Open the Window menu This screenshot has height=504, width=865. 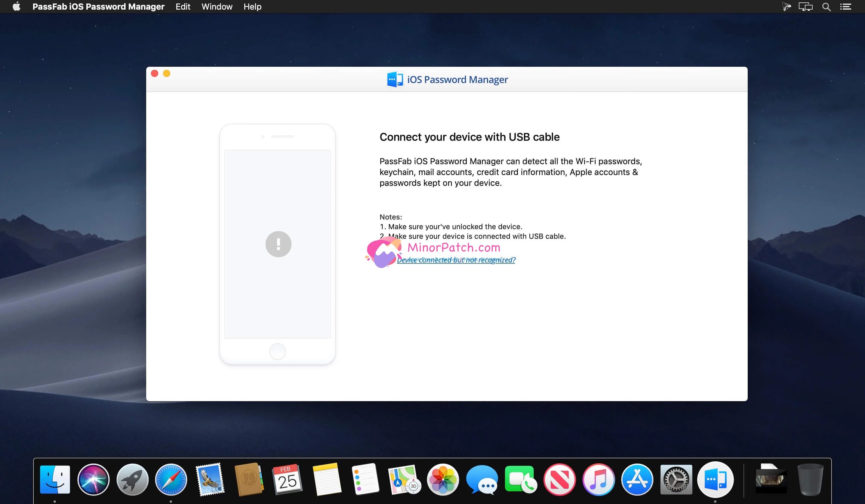(x=217, y=7)
